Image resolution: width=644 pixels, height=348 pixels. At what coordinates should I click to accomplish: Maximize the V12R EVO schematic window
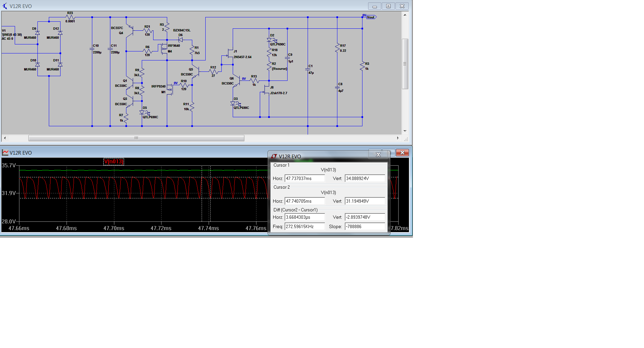click(x=388, y=6)
